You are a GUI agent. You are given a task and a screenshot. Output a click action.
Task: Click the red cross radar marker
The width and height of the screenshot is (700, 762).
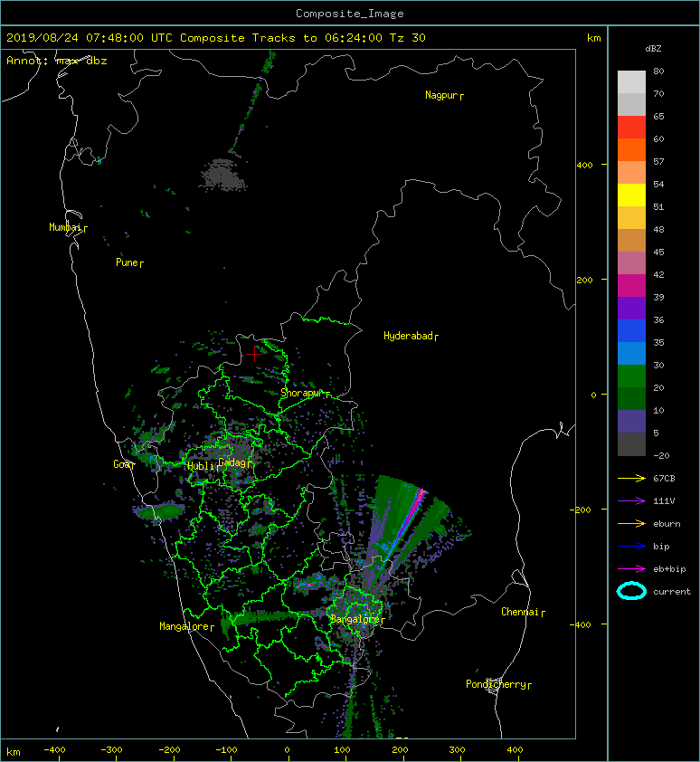(254, 354)
